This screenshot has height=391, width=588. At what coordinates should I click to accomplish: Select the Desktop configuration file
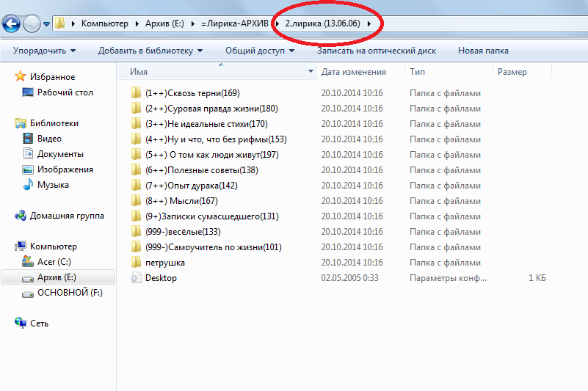coord(161,278)
